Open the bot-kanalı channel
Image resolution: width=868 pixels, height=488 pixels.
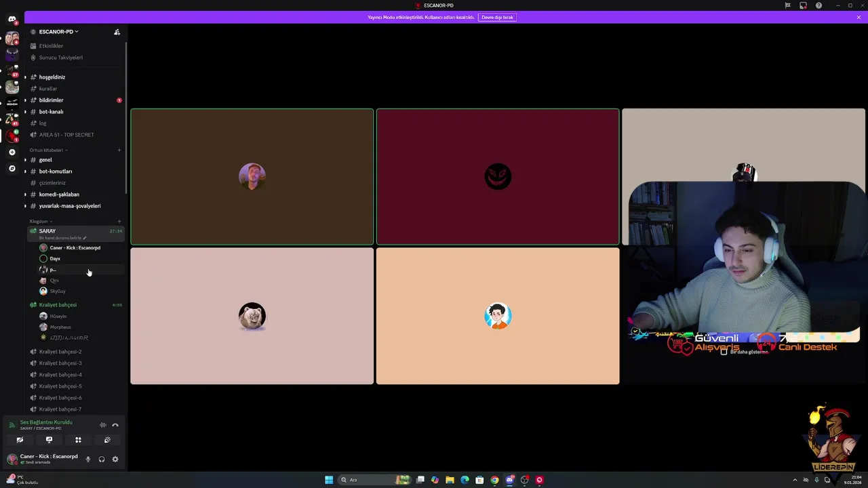click(x=51, y=112)
